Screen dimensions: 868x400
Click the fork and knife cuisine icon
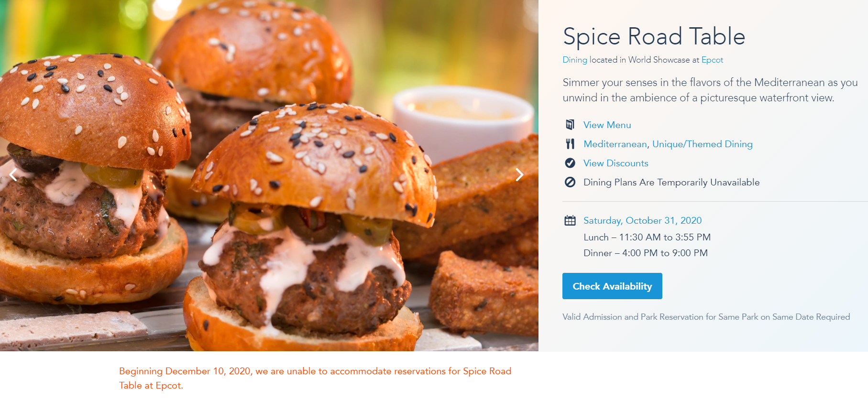point(570,144)
